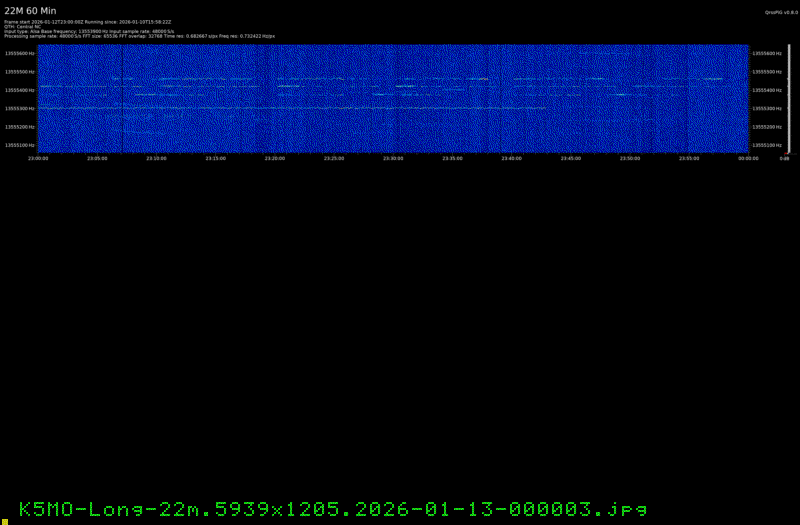This screenshot has width=800, height=525.
Task: Select the left 13555100 Hz frequency label
Action: click(20, 145)
